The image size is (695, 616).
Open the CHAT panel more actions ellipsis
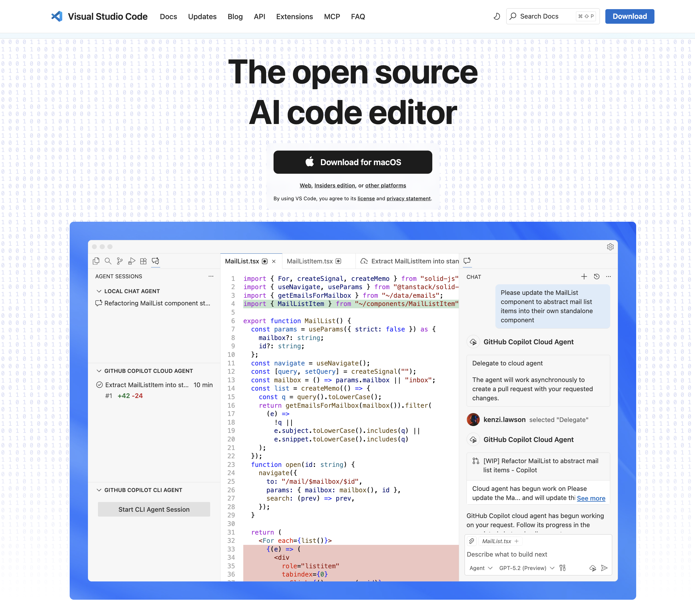click(x=608, y=277)
